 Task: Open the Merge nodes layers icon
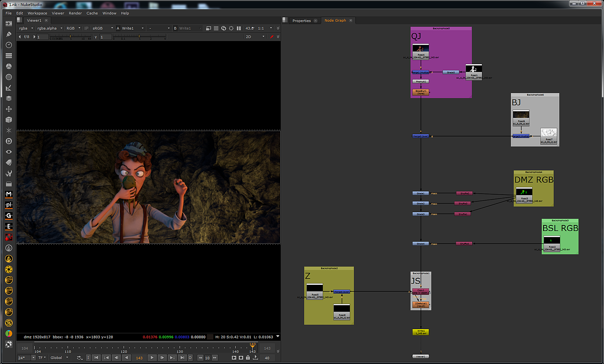(x=8, y=99)
